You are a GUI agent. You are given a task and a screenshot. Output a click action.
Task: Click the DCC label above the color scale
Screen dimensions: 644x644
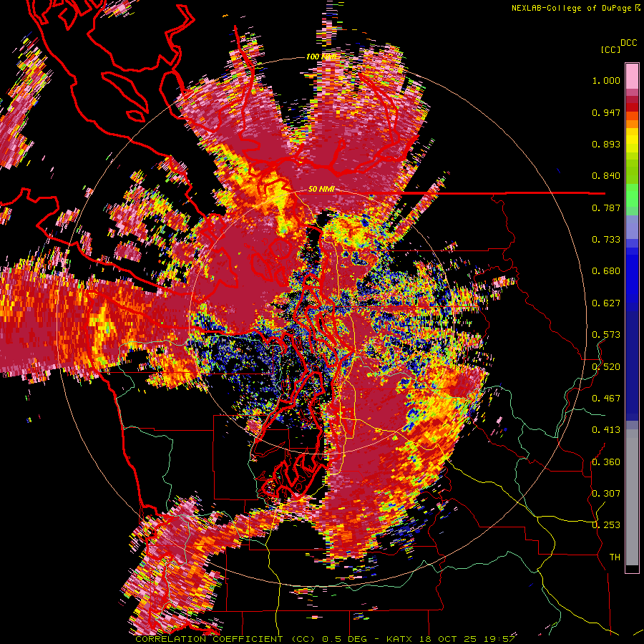pyautogui.click(x=628, y=43)
